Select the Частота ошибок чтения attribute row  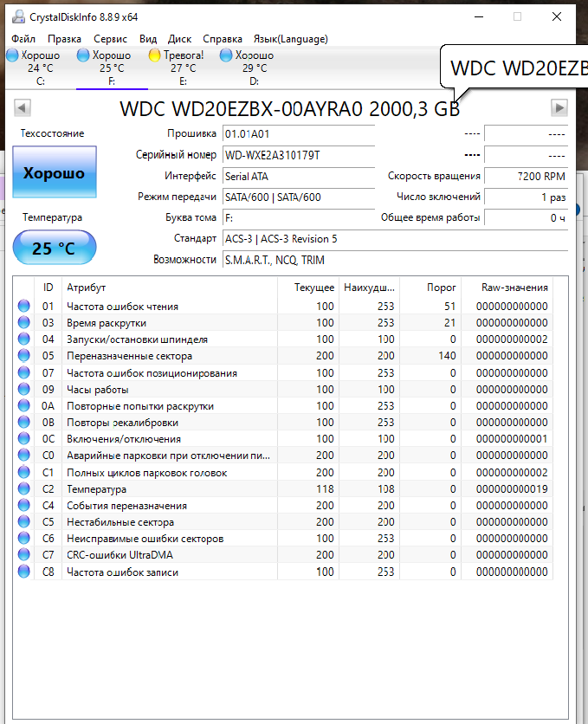click(283, 306)
